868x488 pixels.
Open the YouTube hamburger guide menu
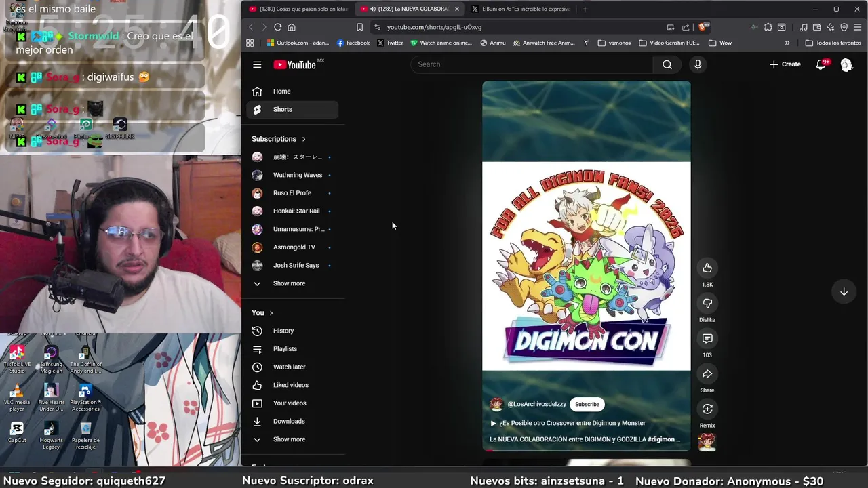point(257,64)
